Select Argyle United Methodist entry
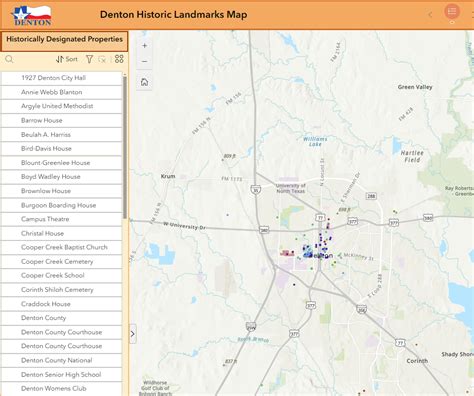The height and width of the screenshot is (396, 474). click(x=61, y=106)
